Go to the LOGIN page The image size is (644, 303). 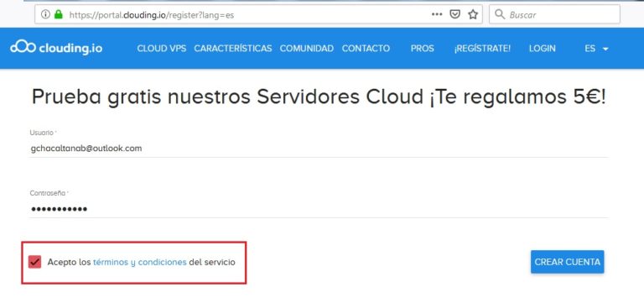(x=543, y=49)
